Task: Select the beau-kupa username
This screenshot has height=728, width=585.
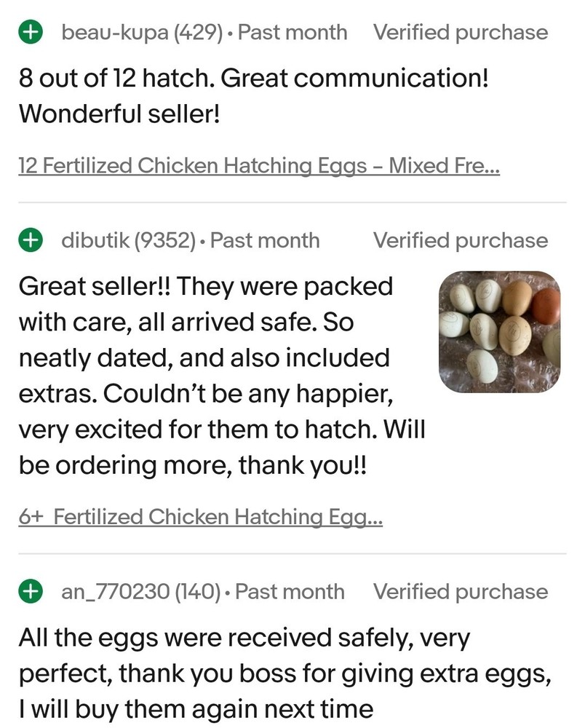Action: pyautogui.click(x=115, y=33)
